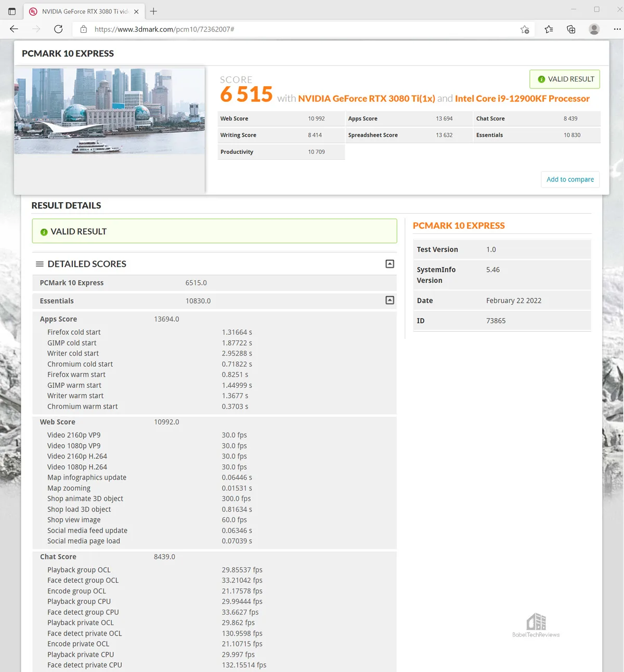Viewport: 624px width, 672px height.
Task: Open NVIDIA GeForce RTX 3080 Ti(1x) link
Action: point(366,98)
